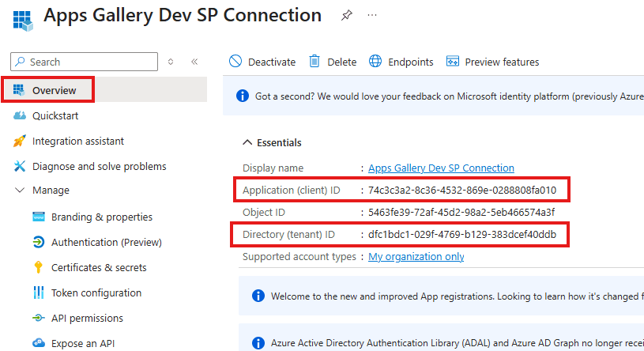Collapse the sidebar with double chevron
The image size is (644, 351).
tap(194, 62)
